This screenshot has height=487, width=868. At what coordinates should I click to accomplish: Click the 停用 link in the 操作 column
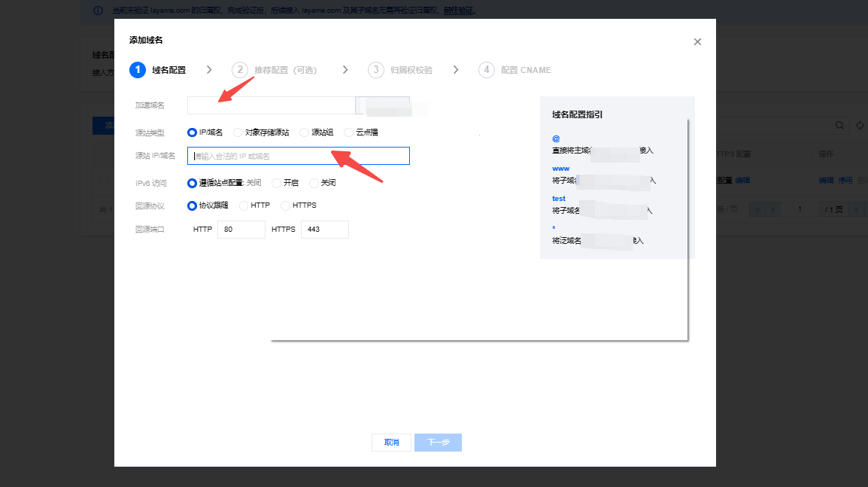[845, 181]
